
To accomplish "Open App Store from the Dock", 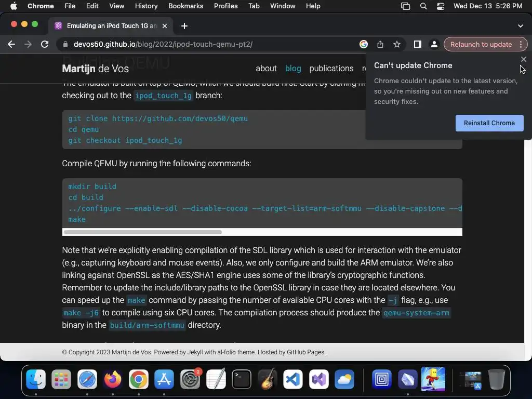I will pyautogui.click(x=164, y=379).
